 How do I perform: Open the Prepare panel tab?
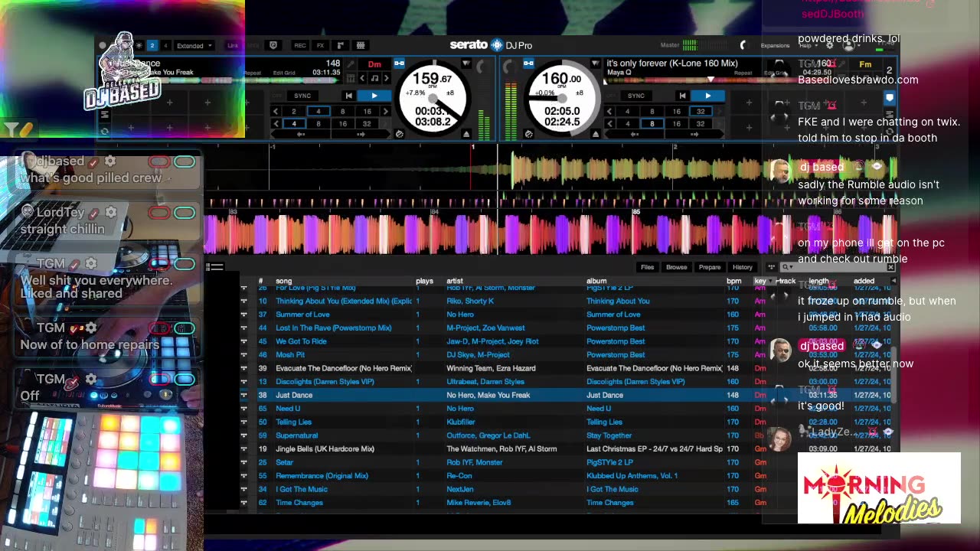pos(709,267)
